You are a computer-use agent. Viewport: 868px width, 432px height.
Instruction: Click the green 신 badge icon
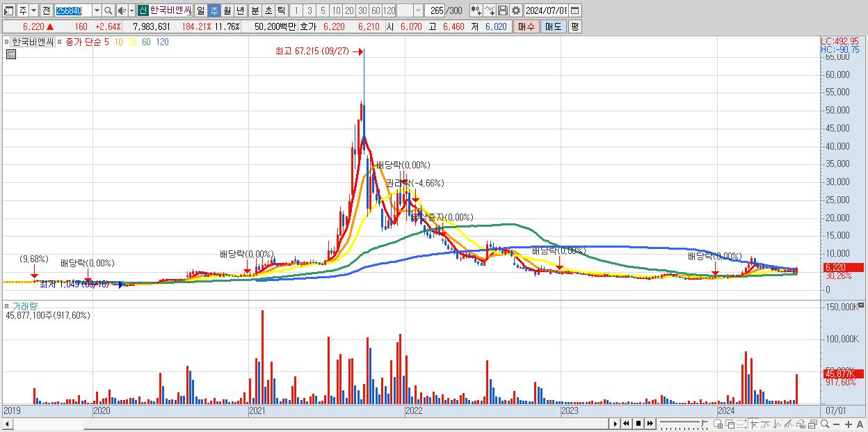(143, 10)
